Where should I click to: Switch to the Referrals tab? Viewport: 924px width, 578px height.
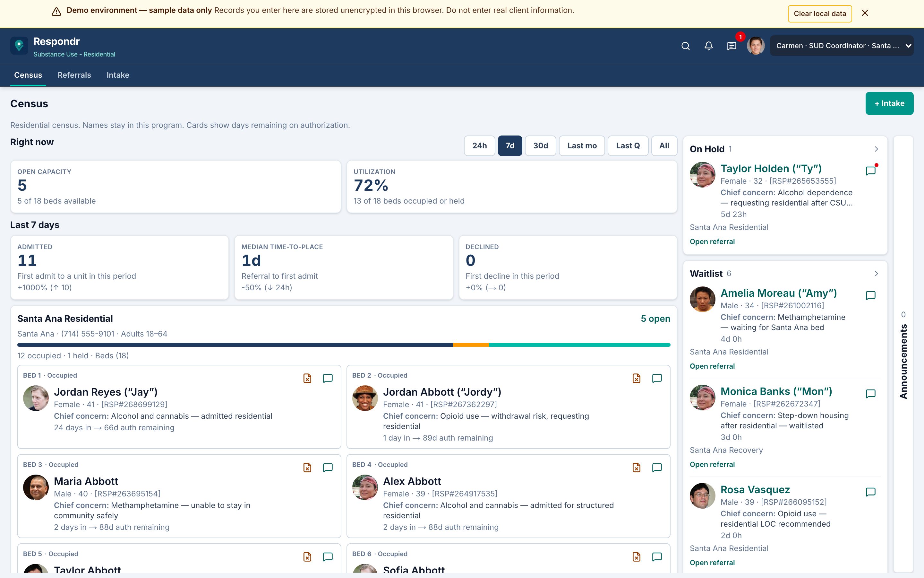click(x=74, y=75)
